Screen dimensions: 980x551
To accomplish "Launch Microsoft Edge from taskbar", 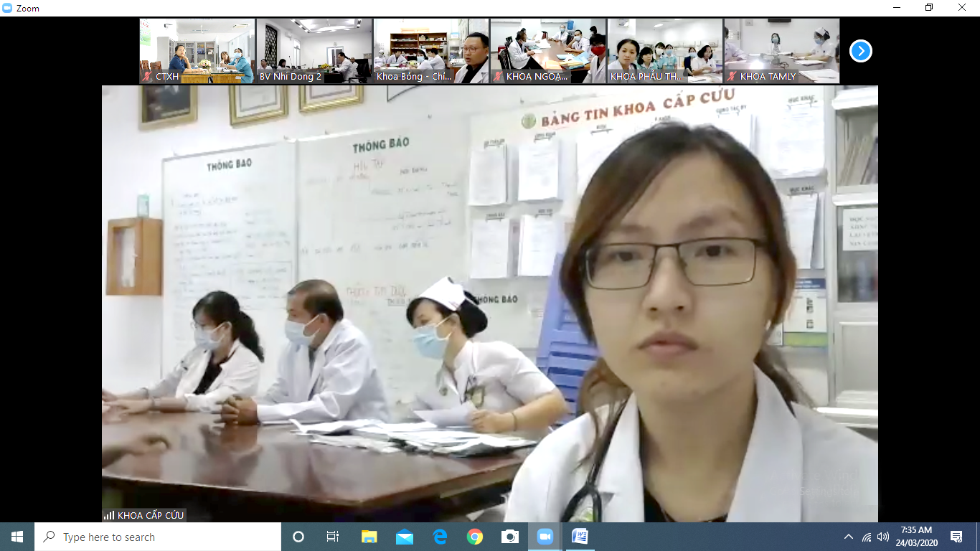I will tap(439, 537).
